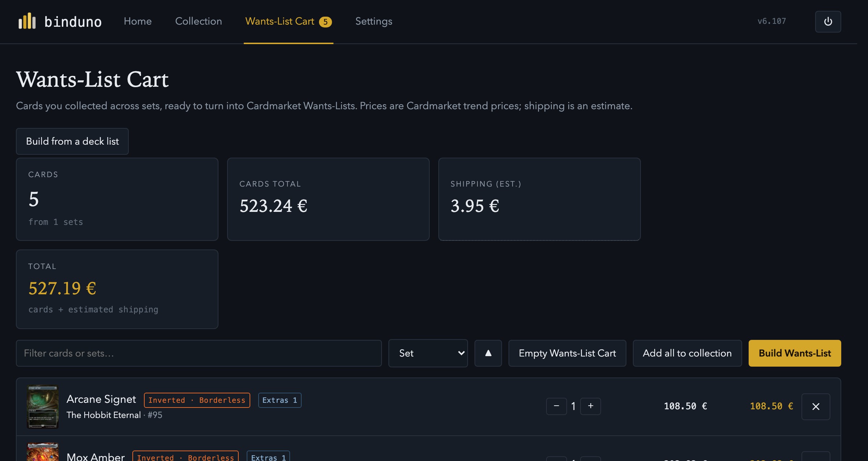Click 'cards + estimated shipping' caption
This screenshot has height=461, width=868.
[x=93, y=310]
